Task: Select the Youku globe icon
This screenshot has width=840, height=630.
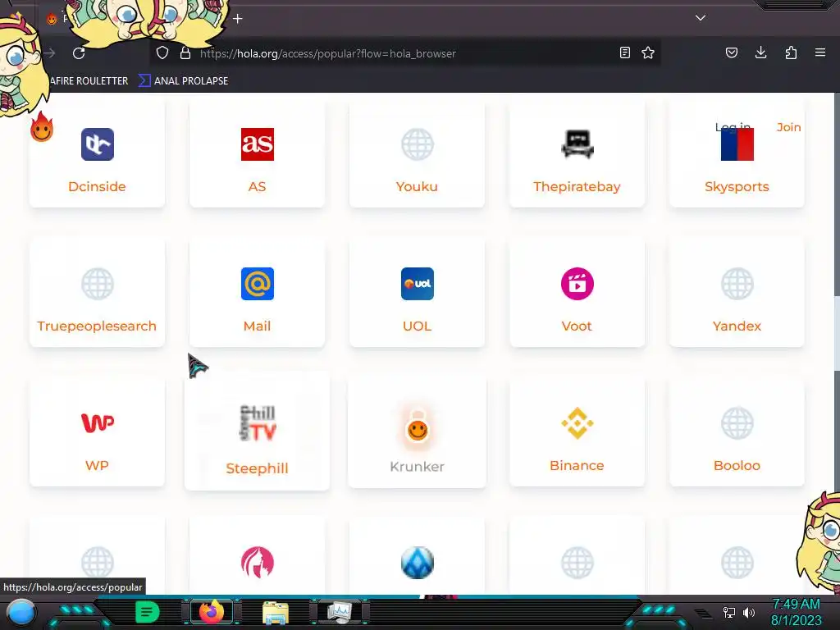Action: 418,144
